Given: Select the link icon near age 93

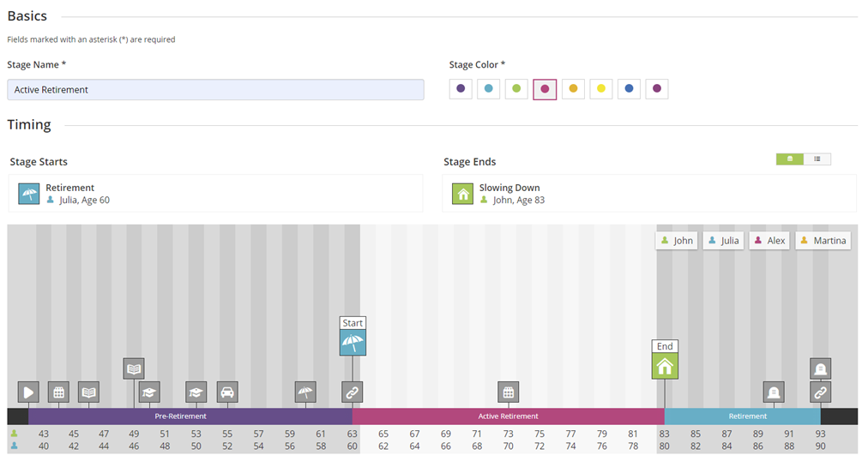Looking at the screenshot, I should click(x=820, y=392).
